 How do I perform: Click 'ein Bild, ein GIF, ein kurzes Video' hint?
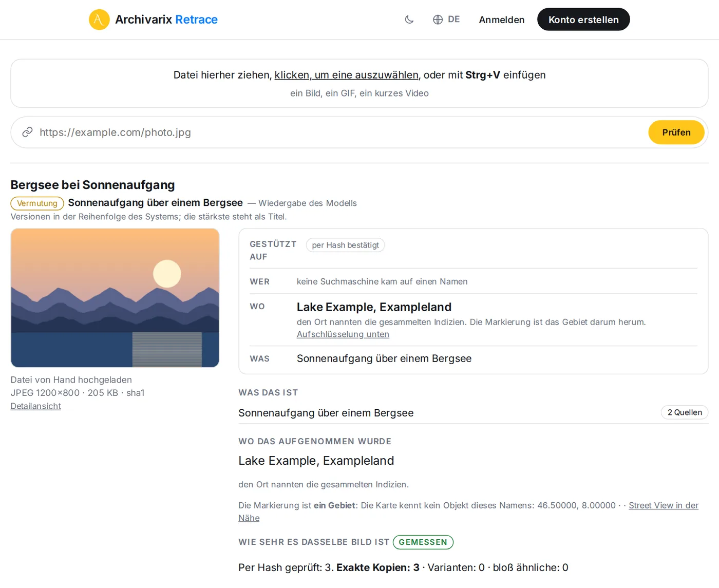click(x=359, y=93)
